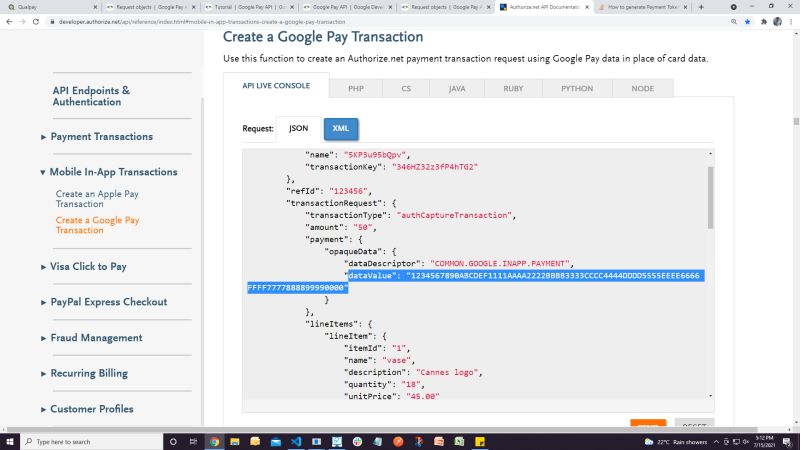Click the code editor vertical scrollbar thumb
This screenshot has width=800, height=450.
[710, 197]
